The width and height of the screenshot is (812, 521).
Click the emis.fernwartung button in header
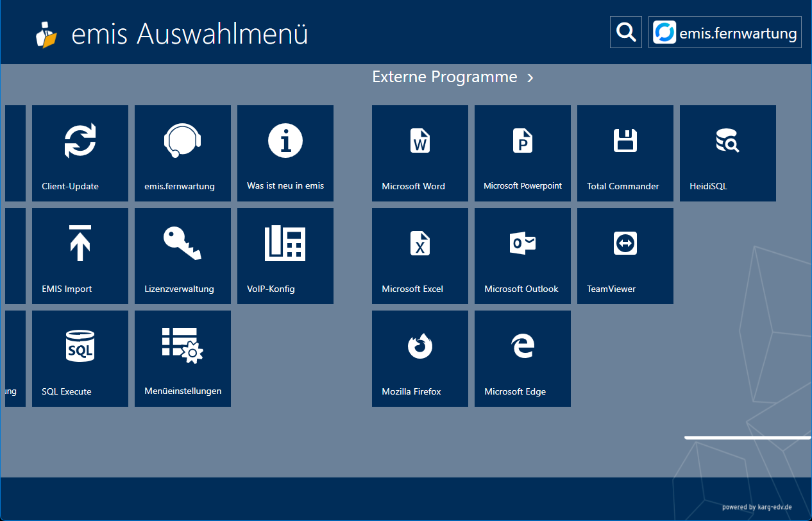pyautogui.click(x=725, y=32)
